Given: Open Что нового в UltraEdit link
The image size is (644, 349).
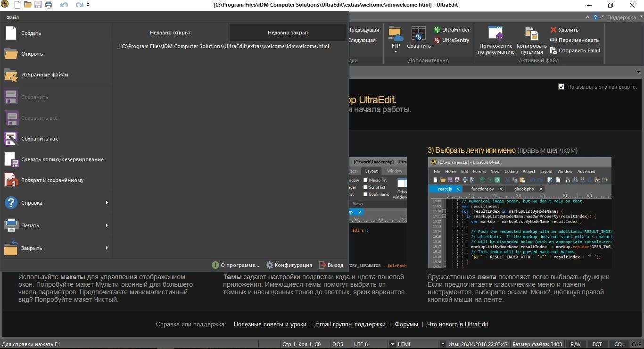Looking at the screenshot, I should [457, 324].
